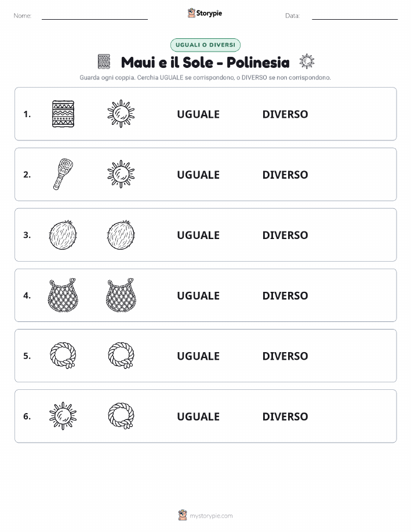Choose UGUALE for row 3
This screenshot has height=532, width=411.
(x=198, y=235)
